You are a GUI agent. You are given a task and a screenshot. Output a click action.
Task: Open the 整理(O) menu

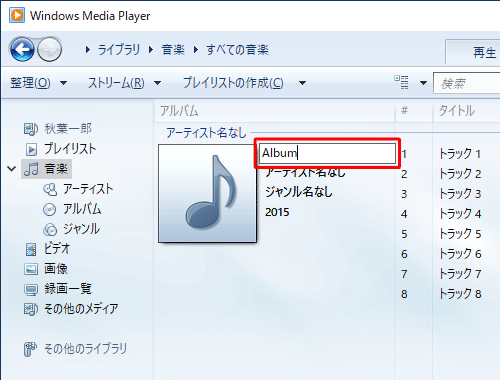pyautogui.click(x=31, y=83)
